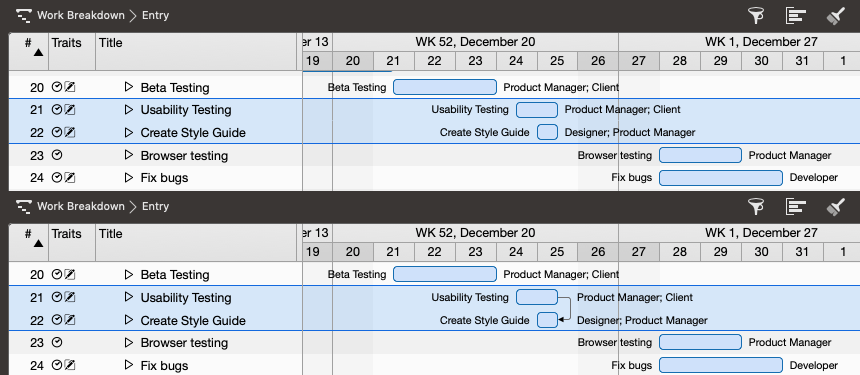Click the Gantt layout icon in the upper pane

click(x=795, y=15)
